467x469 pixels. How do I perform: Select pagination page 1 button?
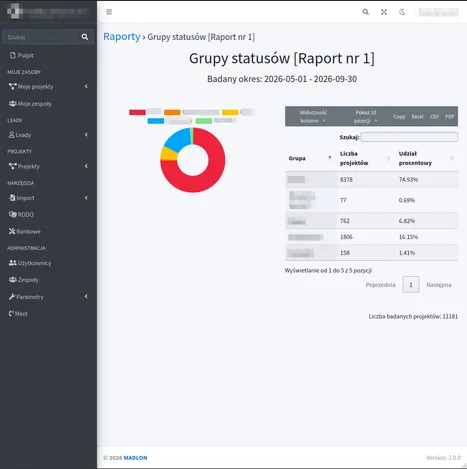click(411, 285)
